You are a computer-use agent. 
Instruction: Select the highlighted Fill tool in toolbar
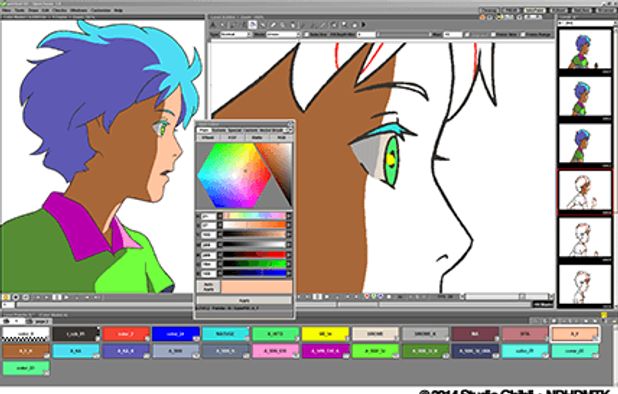click(252, 25)
